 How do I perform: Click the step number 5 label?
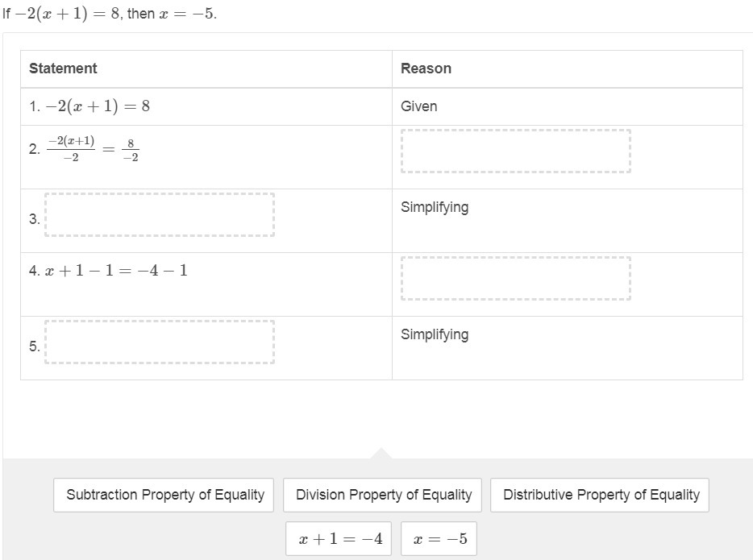pyautogui.click(x=35, y=346)
